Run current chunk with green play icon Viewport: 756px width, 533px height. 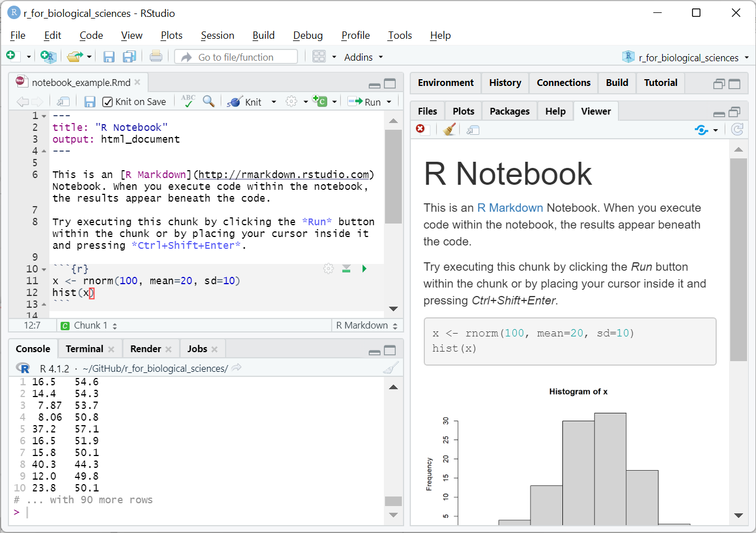point(364,269)
